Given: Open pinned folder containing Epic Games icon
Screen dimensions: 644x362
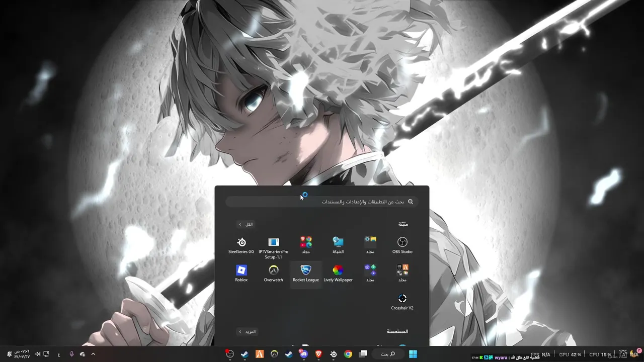Looking at the screenshot, I should pyautogui.click(x=402, y=273).
